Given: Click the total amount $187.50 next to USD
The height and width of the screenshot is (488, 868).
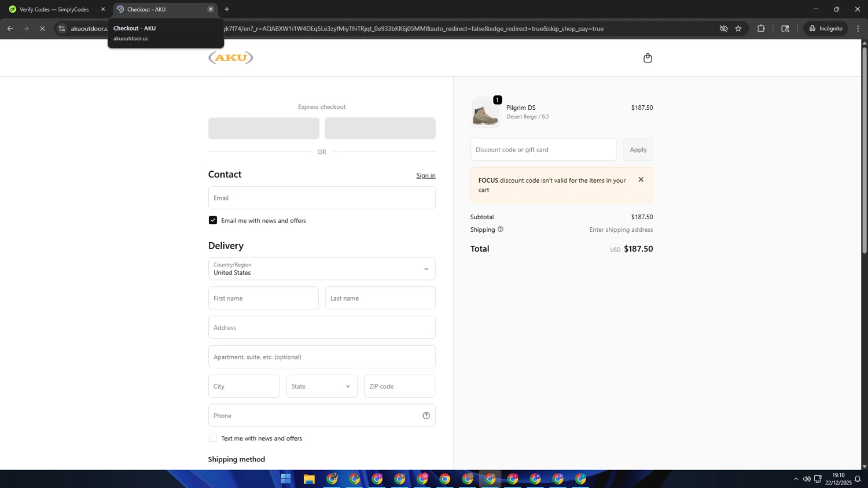Looking at the screenshot, I should click(x=638, y=249).
